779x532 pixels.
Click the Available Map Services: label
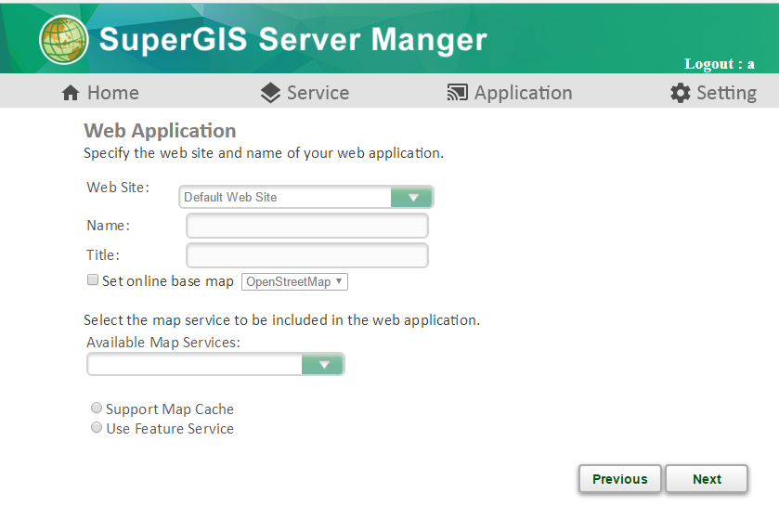point(163,343)
